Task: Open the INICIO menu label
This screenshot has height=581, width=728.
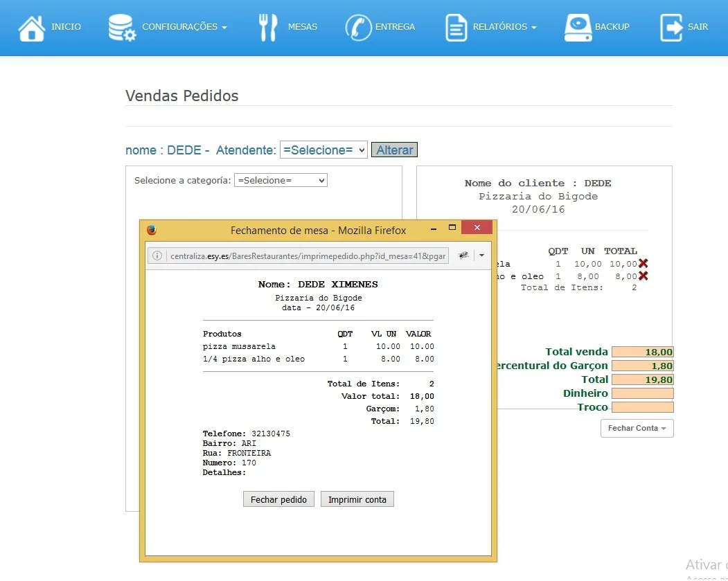Action: pos(66,27)
